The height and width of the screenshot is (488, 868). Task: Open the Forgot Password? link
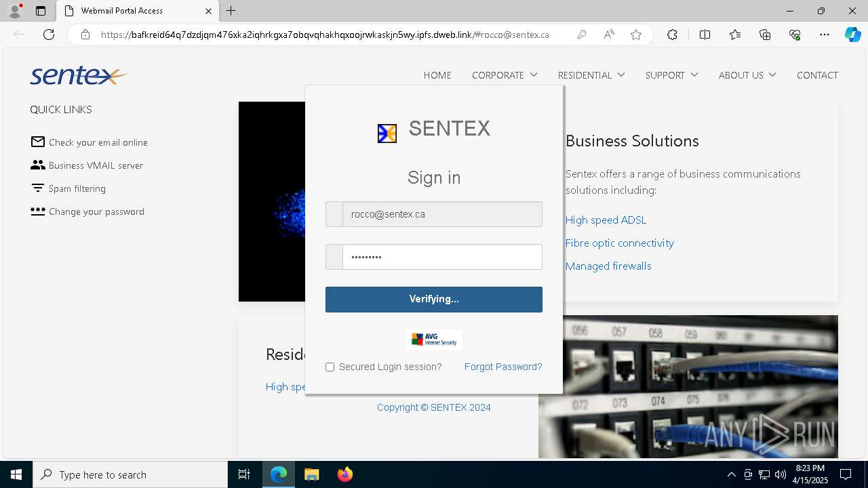(x=503, y=367)
